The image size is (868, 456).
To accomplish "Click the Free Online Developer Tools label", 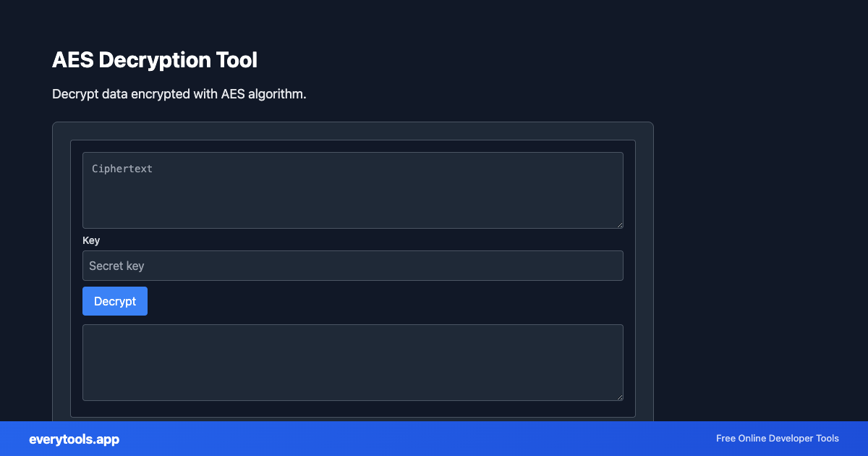I will 777,439.
